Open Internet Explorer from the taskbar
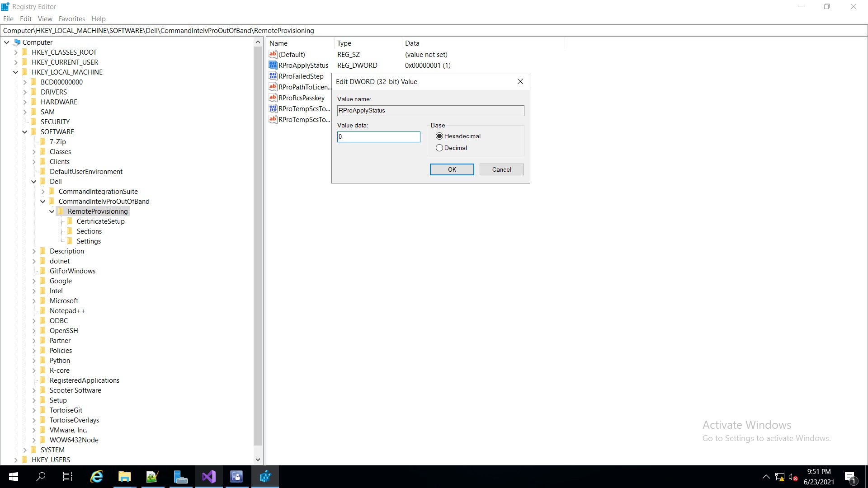 coord(96,477)
